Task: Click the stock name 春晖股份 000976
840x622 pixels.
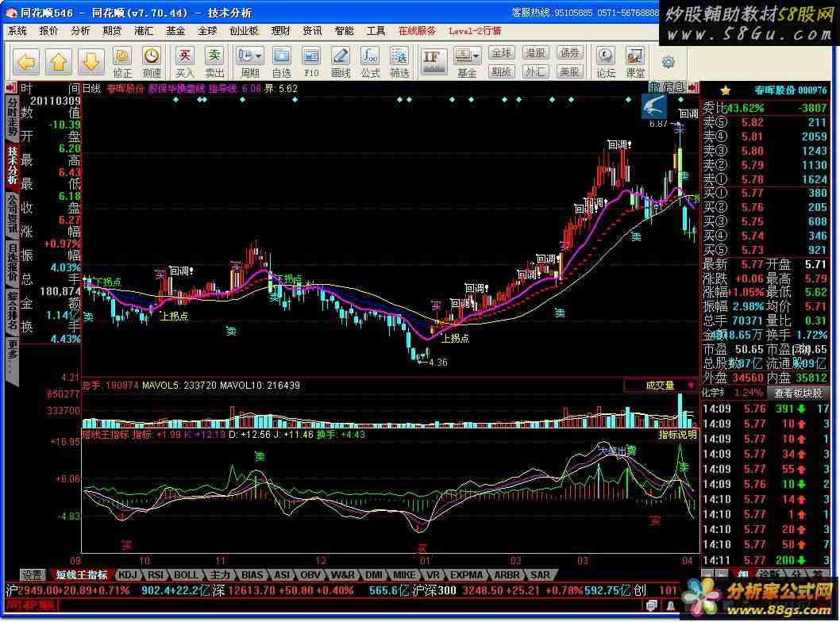Action: click(790, 90)
